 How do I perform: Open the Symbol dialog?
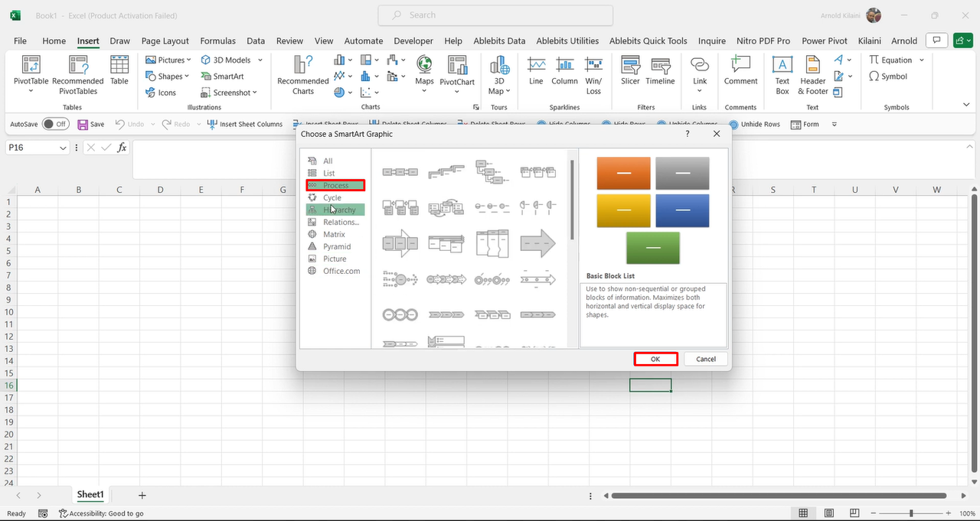pyautogui.click(x=888, y=77)
